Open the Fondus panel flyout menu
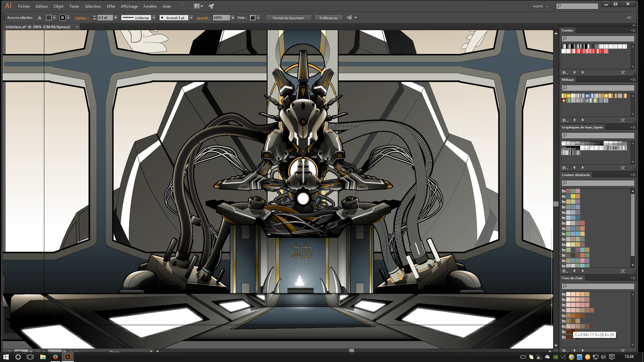 click(x=633, y=31)
